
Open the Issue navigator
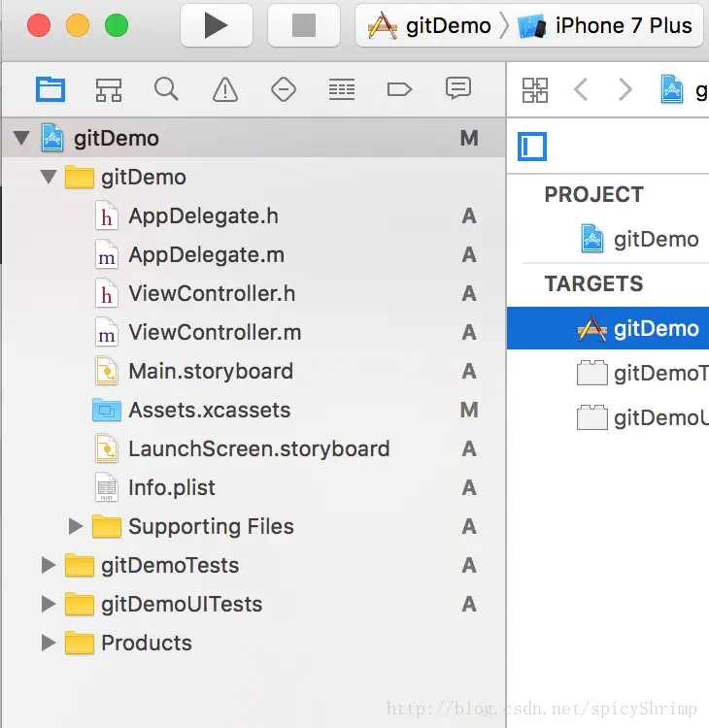(x=225, y=89)
